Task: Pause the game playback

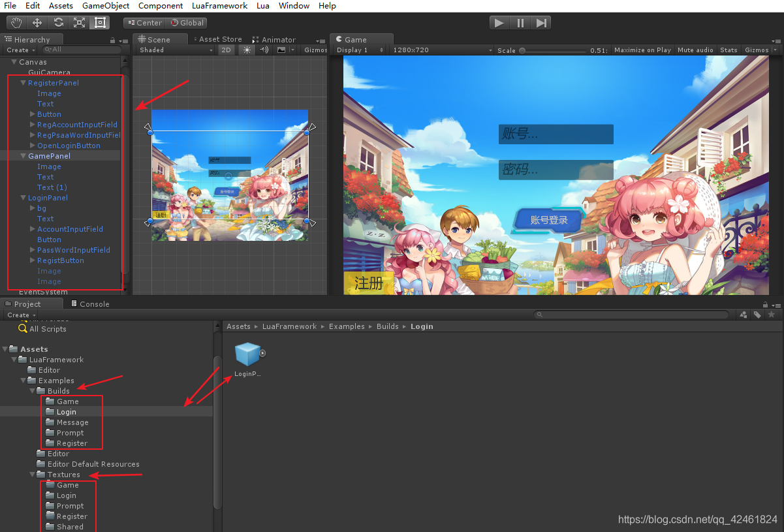Action: click(520, 23)
